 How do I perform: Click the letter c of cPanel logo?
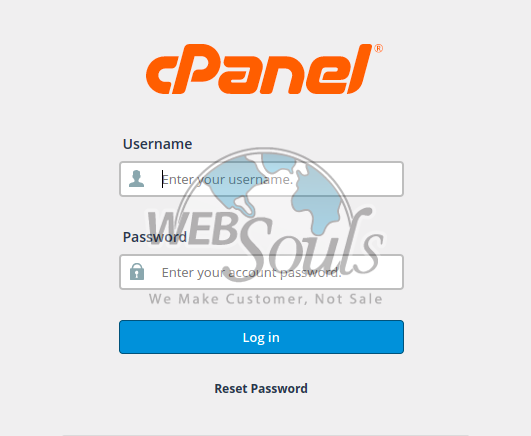(160, 75)
